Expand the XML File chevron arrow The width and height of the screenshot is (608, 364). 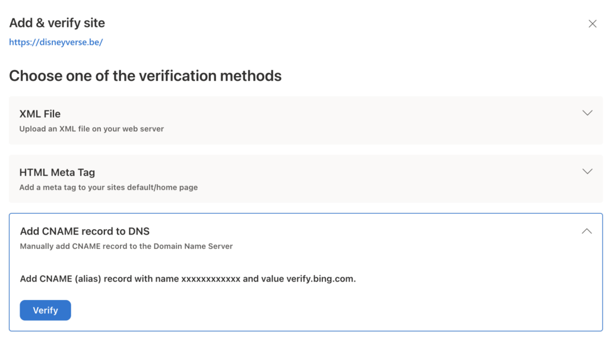pos(587,113)
